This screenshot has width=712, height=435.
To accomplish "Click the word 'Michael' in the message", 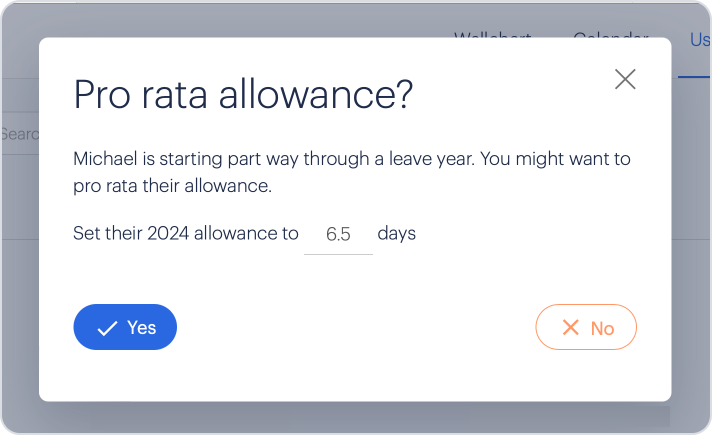I will [x=105, y=159].
